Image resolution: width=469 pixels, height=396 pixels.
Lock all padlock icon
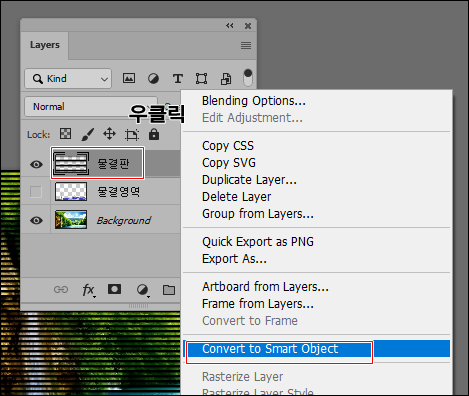tap(154, 134)
